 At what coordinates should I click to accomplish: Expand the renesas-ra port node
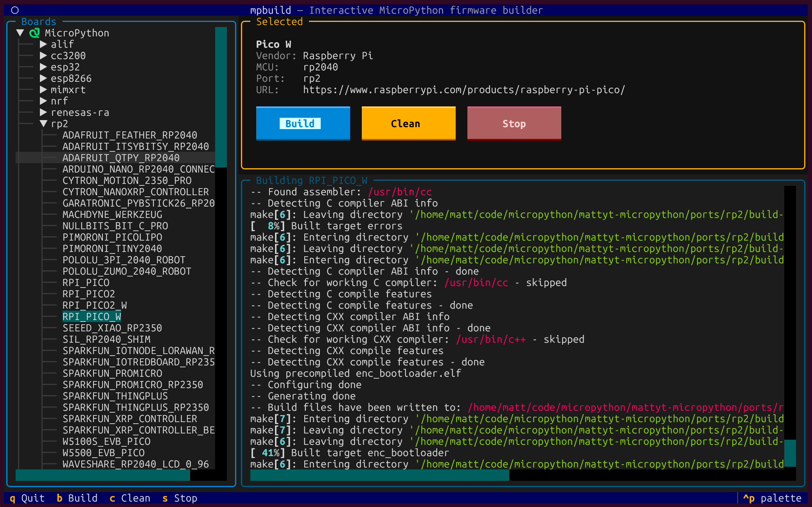coord(43,112)
